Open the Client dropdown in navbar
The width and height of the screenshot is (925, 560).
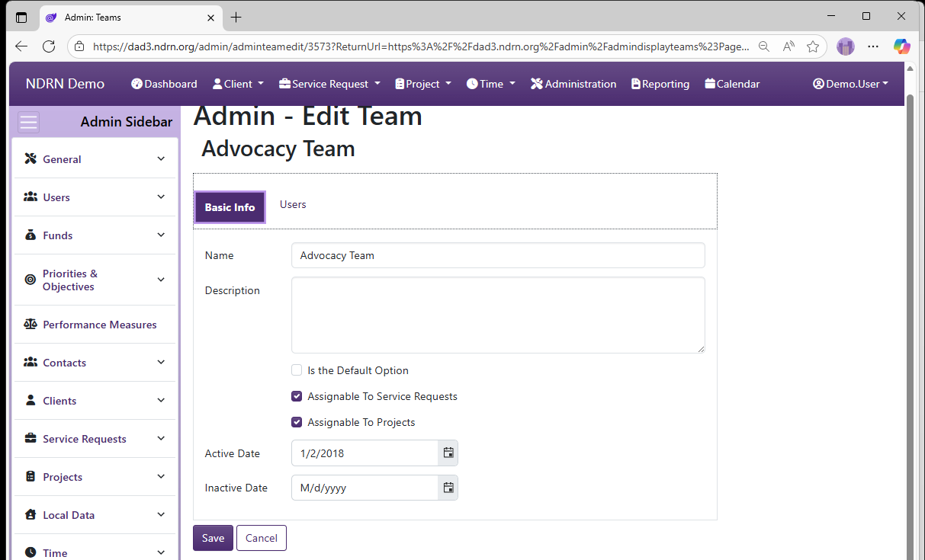pos(238,84)
